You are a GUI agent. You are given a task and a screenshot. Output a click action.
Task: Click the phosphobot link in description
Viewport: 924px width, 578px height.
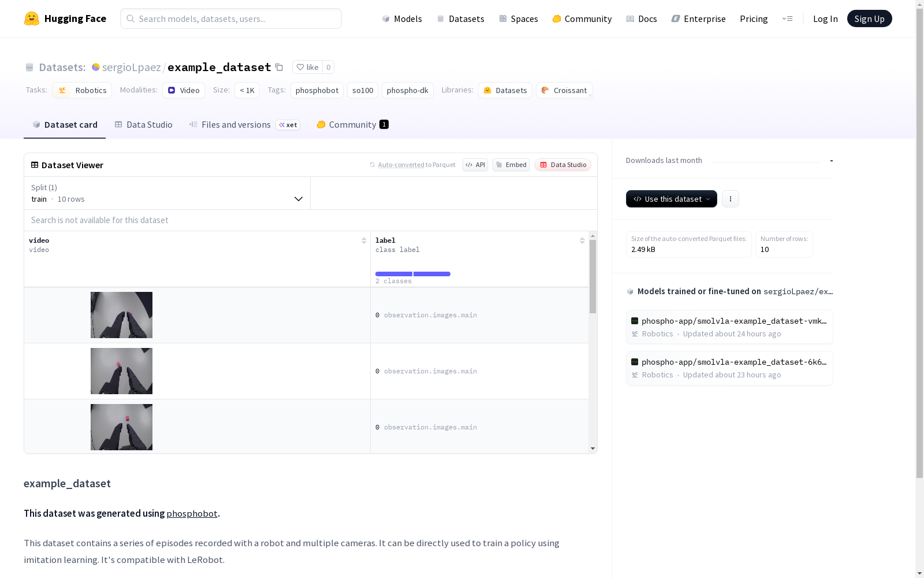point(192,513)
